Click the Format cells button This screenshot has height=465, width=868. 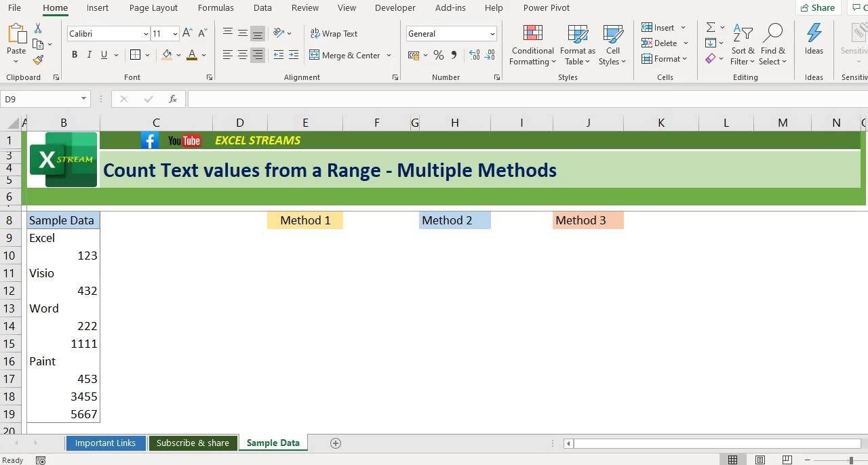point(664,59)
